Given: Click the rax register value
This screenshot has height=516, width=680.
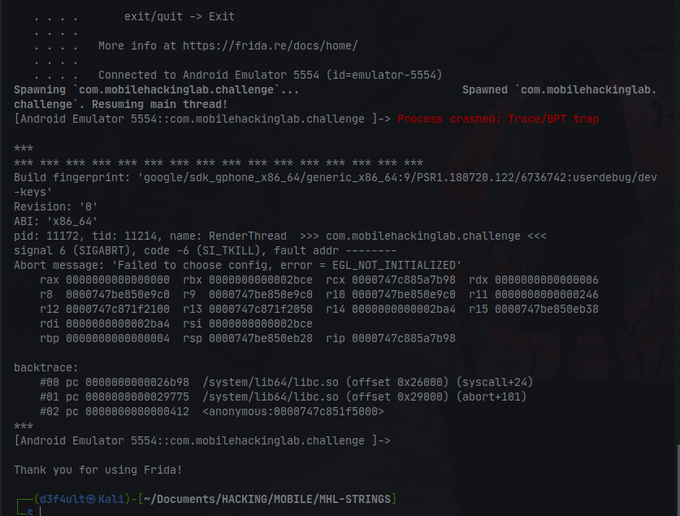Looking at the screenshot, I should point(118,280).
